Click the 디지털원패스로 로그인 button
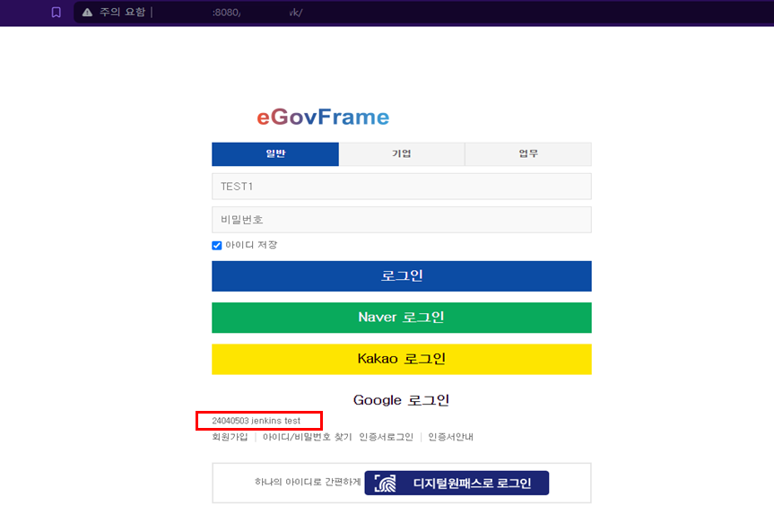 coord(457,483)
